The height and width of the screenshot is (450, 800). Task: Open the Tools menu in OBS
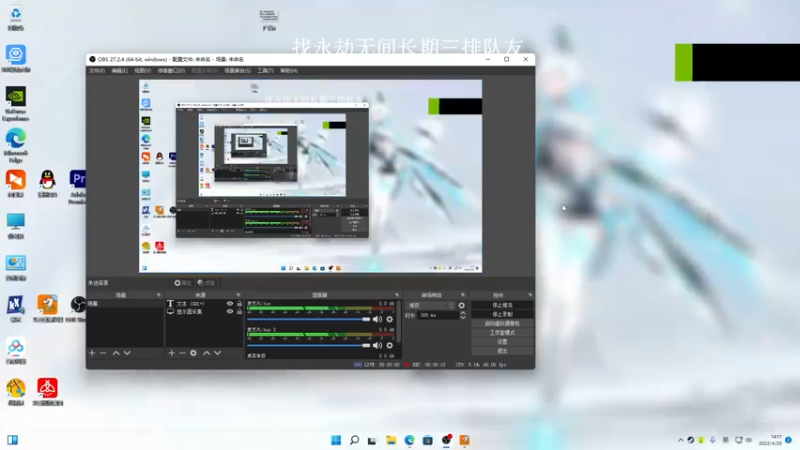coord(265,70)
